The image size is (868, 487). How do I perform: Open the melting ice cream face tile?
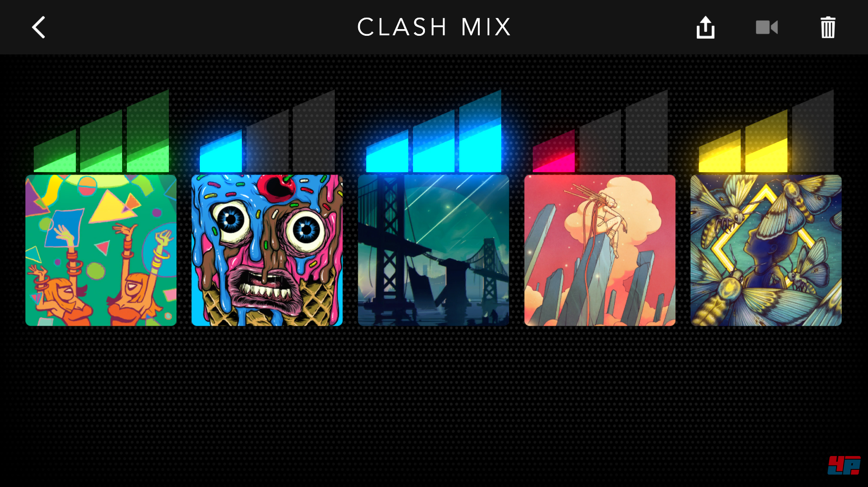coord(267,250)
